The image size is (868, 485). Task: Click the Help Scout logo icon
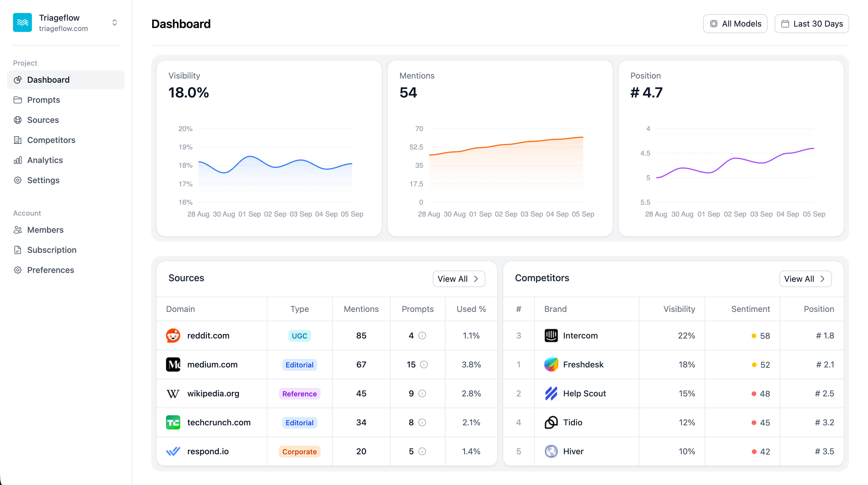[x=551, y=393]
